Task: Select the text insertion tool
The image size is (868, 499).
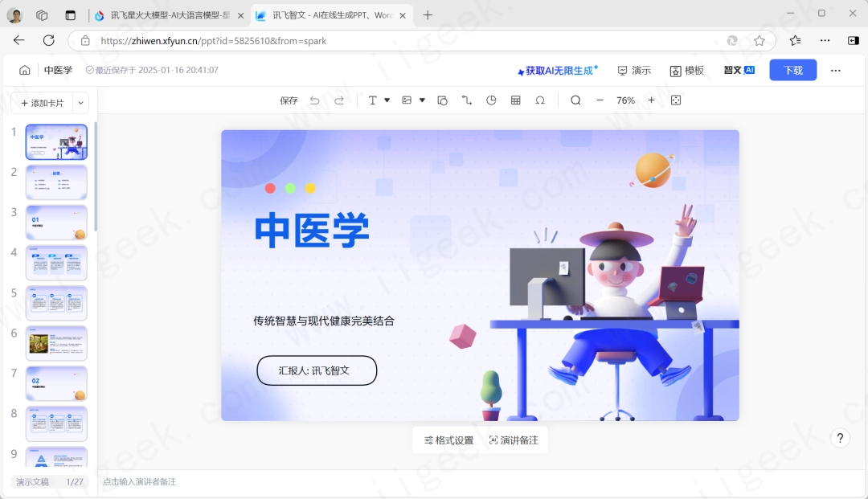Action: [372, 100]
